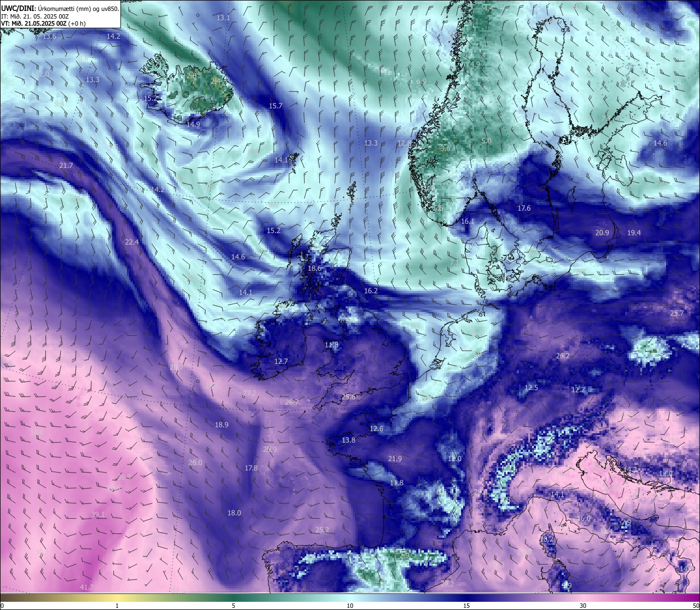Click the 6.9 value label
Viewport: 700px width, 610px height.
[421, 81]
